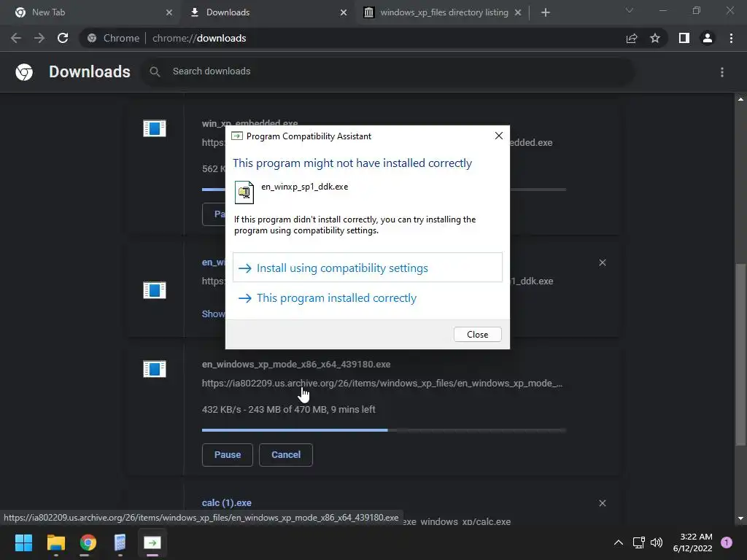Click the browser forward arrow
The image size is (747, 560).
click(x=39, y=38)
